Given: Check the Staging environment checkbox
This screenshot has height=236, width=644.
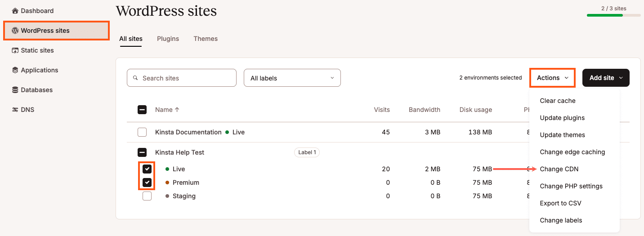Looking at the screenshot, I should 147,196.
